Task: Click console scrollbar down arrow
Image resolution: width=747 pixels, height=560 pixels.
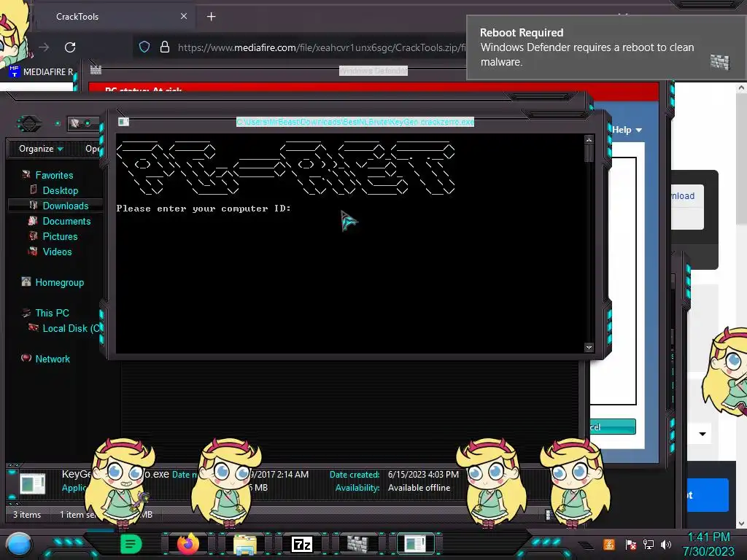Action: coord(589,347)
